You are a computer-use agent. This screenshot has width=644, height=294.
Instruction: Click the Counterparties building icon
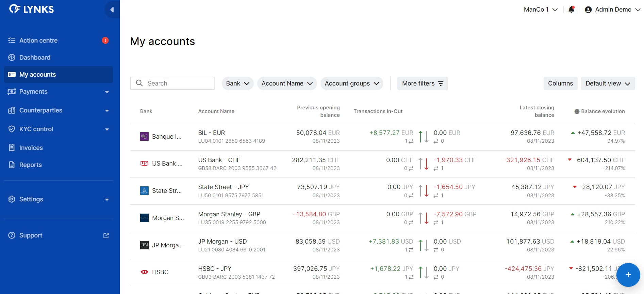point(12,110)
